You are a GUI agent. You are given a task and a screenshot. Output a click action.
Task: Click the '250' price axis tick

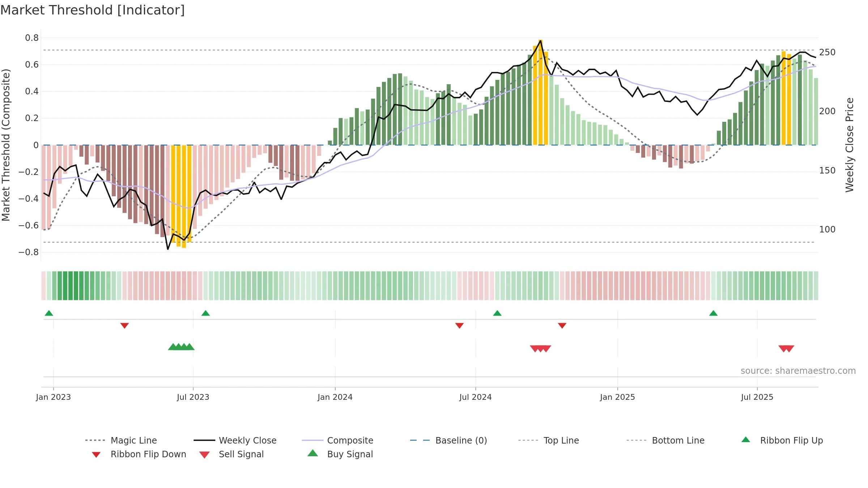point(827,52)
